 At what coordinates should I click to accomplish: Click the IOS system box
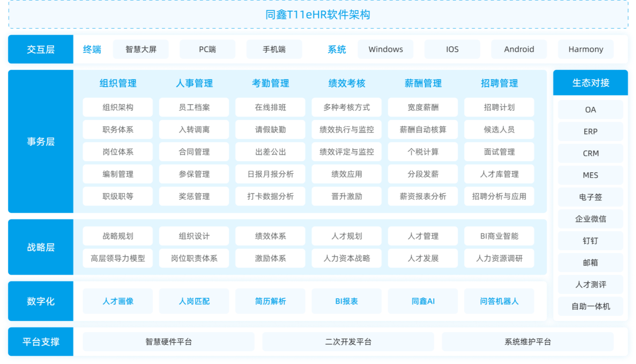point(452,49)
